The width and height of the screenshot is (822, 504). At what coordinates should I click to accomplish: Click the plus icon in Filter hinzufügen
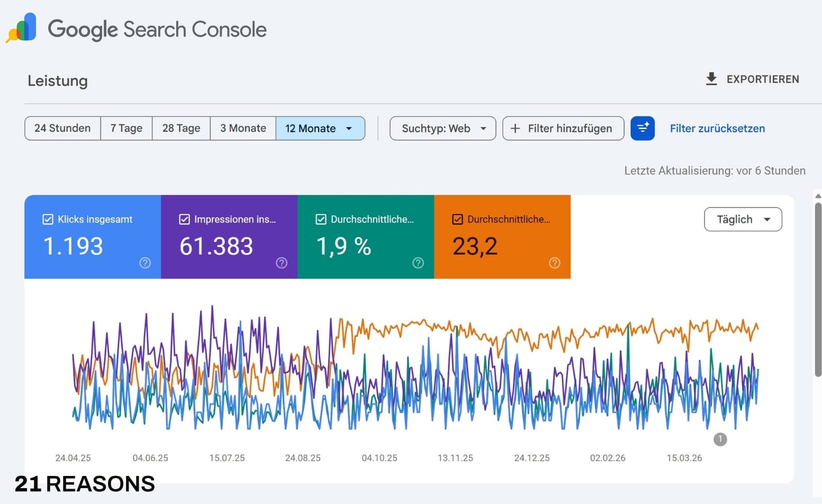(515, 128)
